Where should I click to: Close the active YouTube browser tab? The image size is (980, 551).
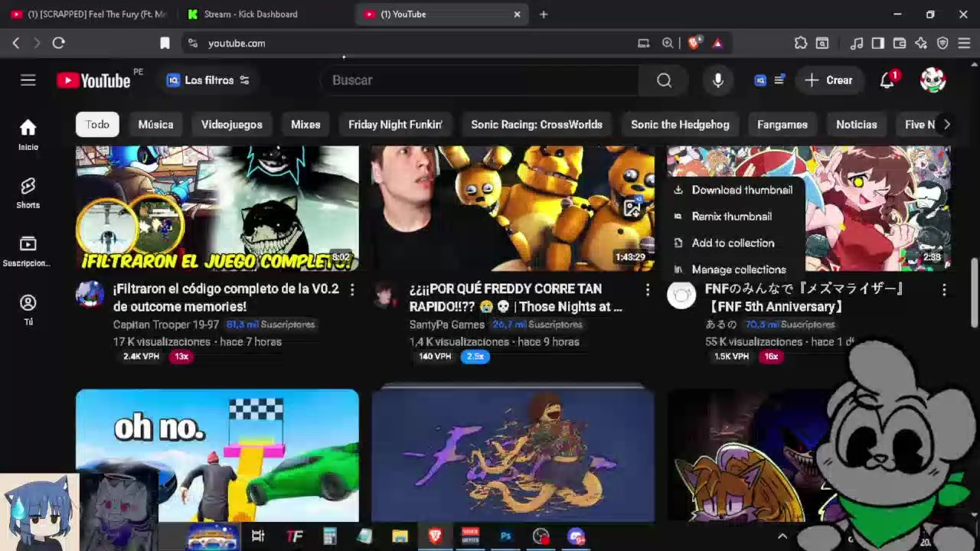coord(517,14)
